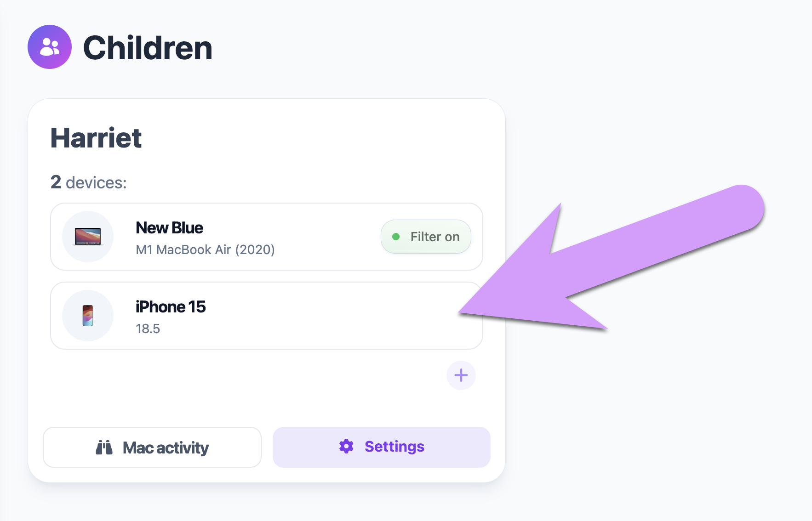Click the MacBook Air device thumbnail

[x=88, y=237]
